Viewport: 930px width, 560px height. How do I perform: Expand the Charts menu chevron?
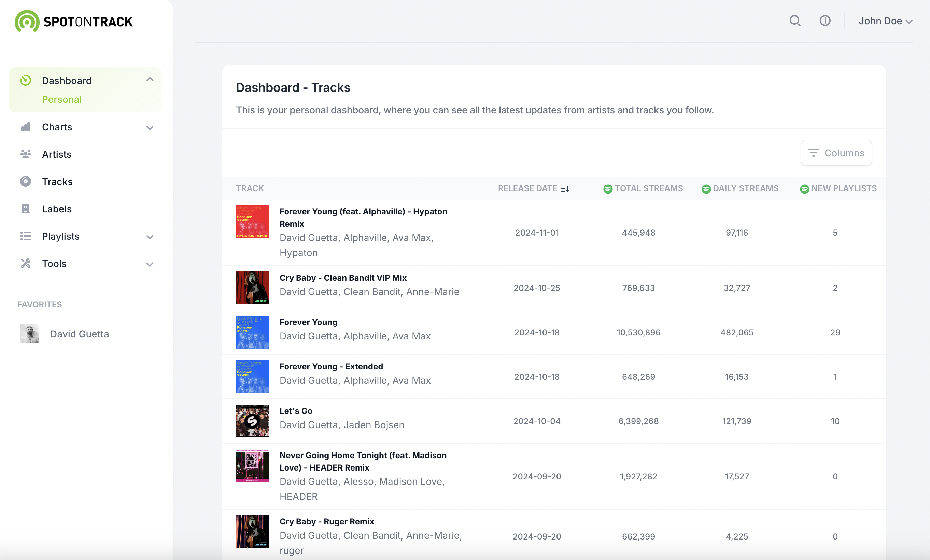point(150,128)
